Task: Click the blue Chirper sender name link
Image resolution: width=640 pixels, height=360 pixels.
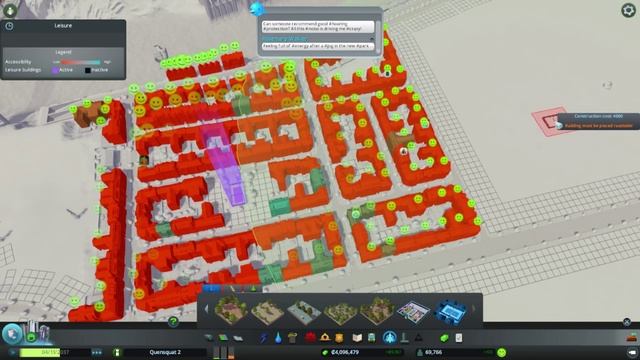Action: click(285, 38)
